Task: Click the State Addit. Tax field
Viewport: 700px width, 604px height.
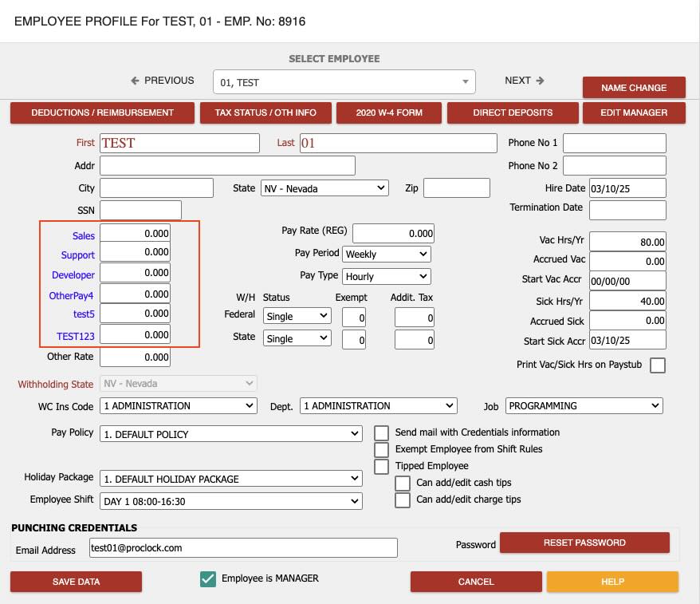Action: click(x=415, y=340)
